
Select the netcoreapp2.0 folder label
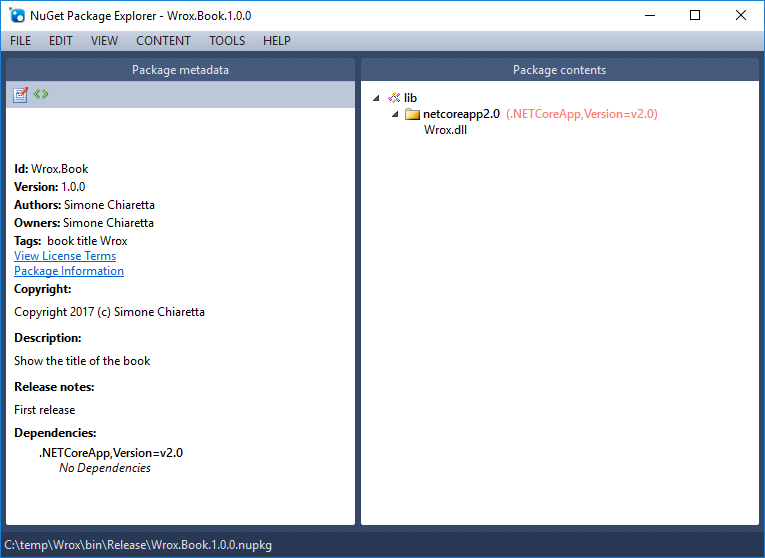462,114
